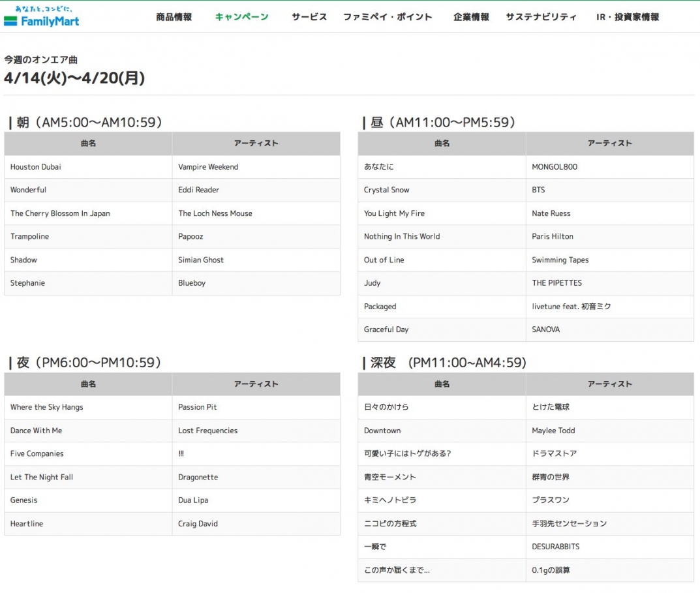700x593 pixels.
Task: Select the song title Downtown
Action: [x=382, y=431]
